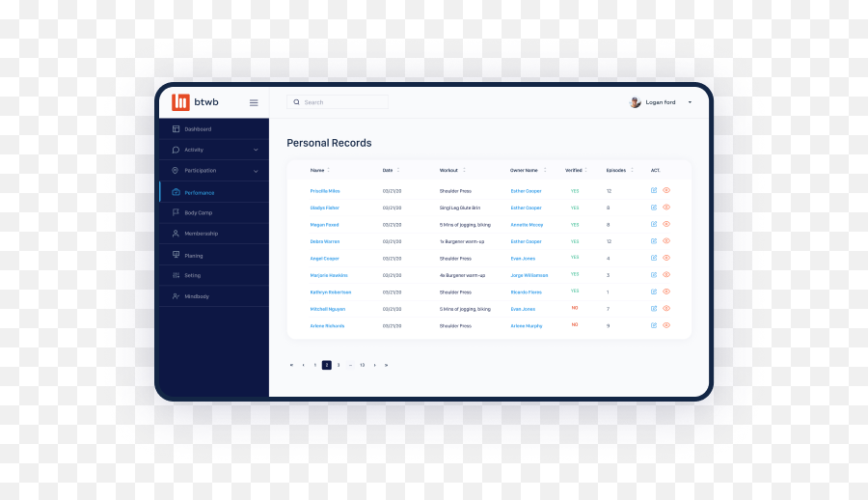
Task: Click the eye icon for Angel Cooper
Action: click(666, 258)
